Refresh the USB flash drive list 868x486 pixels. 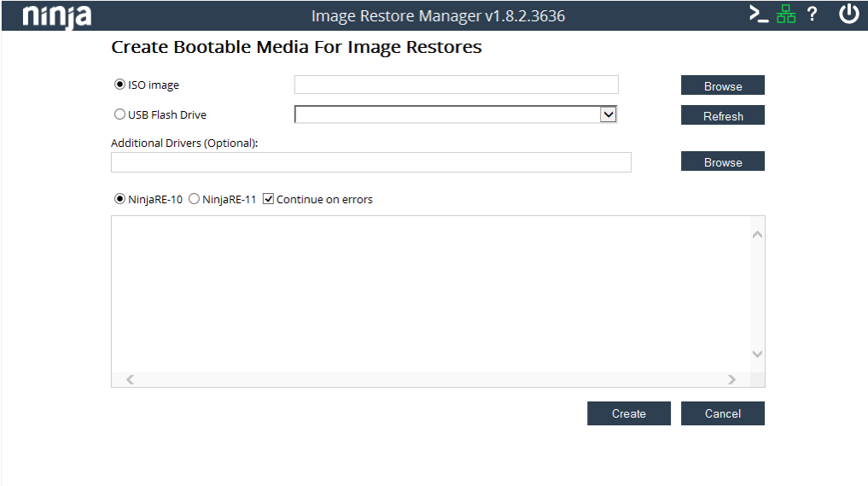[x=722, y=115]
